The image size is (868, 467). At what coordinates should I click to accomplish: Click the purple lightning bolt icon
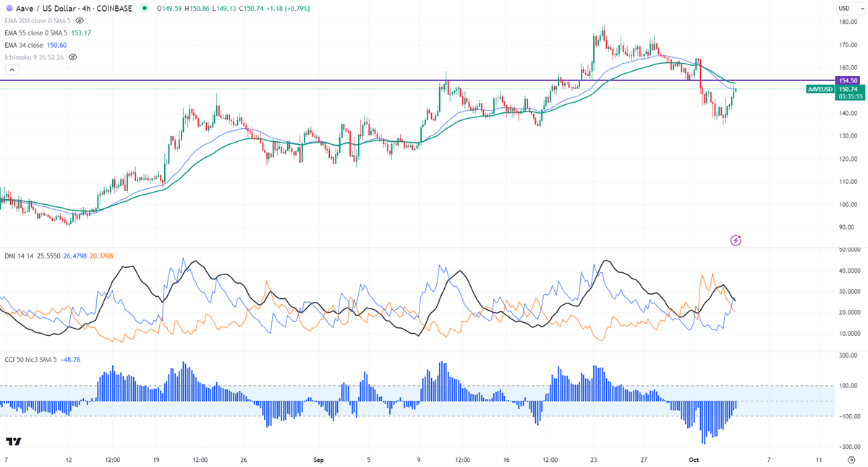(736, 240)
